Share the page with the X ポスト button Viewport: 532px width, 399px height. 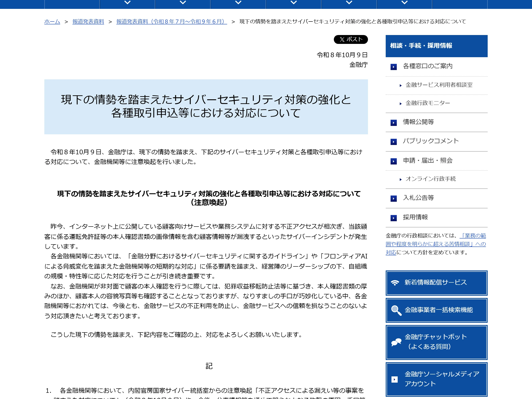click(351, 39)
